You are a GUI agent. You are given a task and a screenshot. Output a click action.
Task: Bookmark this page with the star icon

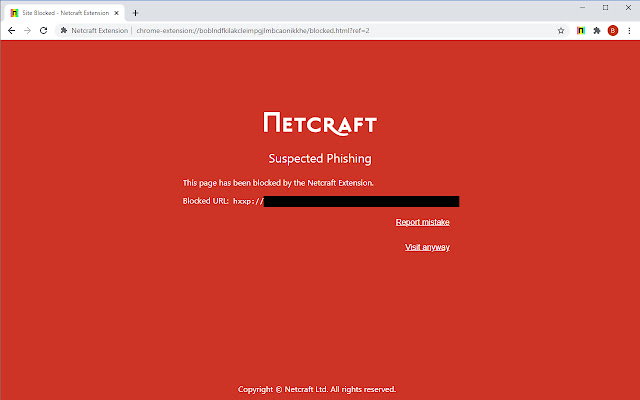point(561,31)
